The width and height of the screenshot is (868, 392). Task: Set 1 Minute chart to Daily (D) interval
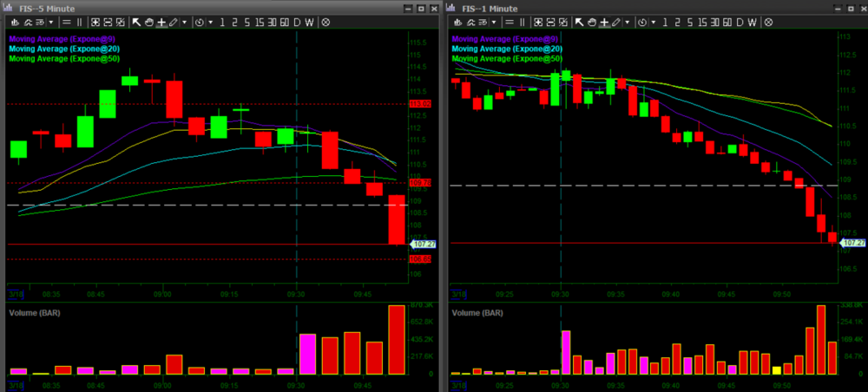point(740,22)
